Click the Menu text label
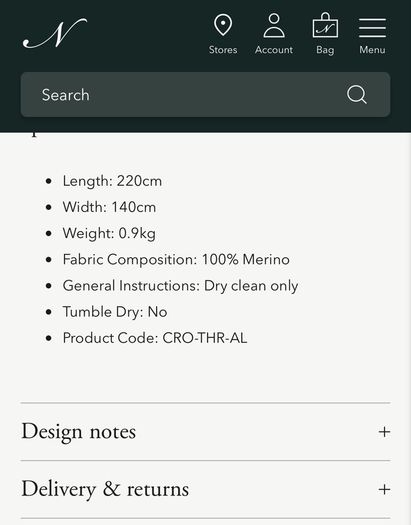The width and height of the screenshot is (411, 525). [x=372, y=50]
